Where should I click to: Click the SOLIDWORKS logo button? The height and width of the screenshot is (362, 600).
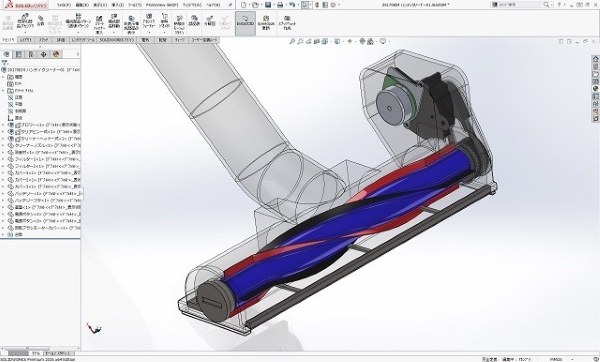[x=26, y=5]
